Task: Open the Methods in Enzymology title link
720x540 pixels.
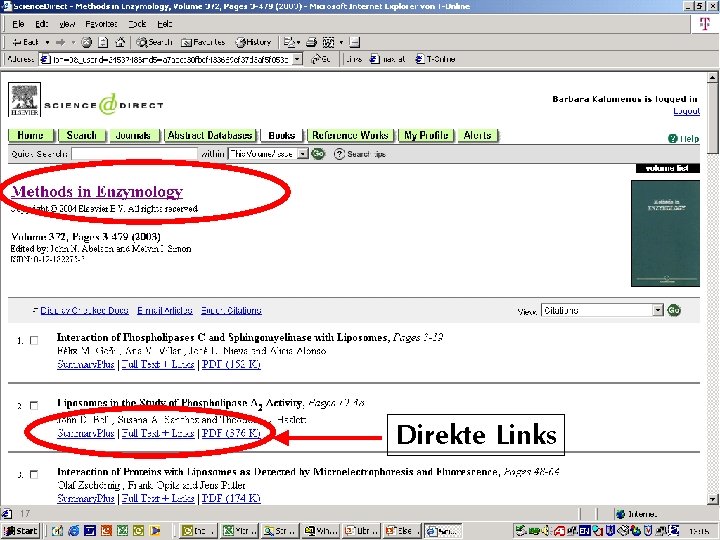Action: coord(97,191)
